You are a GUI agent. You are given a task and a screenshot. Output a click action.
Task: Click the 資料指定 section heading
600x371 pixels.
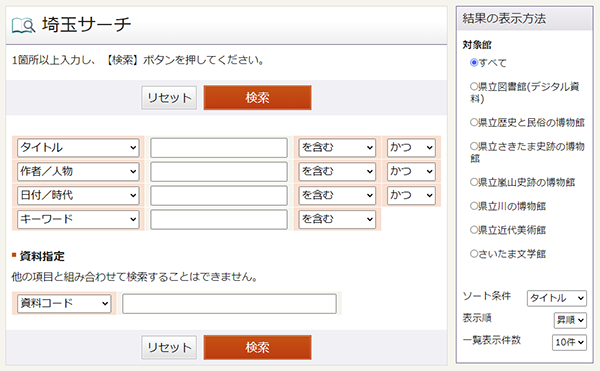coord(42,256)
